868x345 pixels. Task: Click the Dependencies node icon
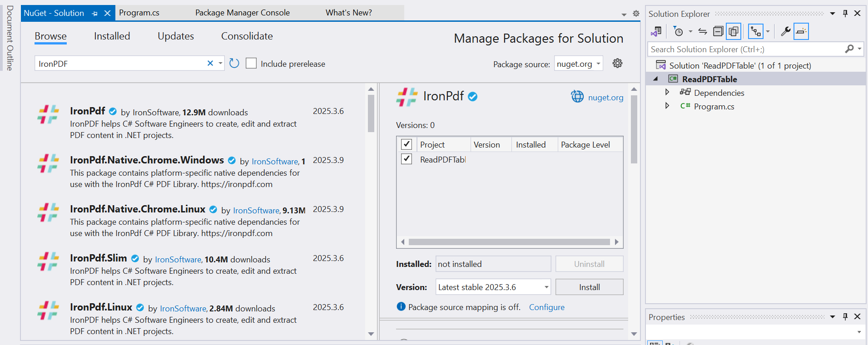[685, 92]
